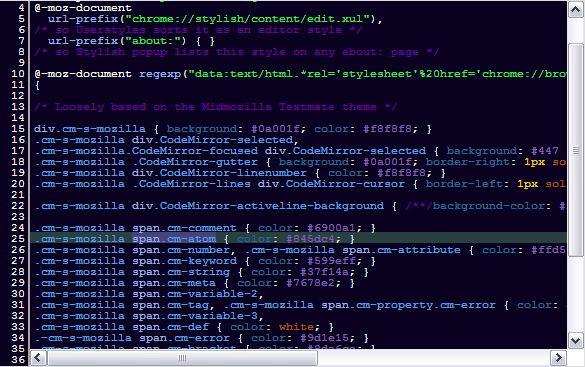Click 'span.cm-variable-2' selector text
The width and height of the screenshot is (585, 367).
tap(195, 294)
